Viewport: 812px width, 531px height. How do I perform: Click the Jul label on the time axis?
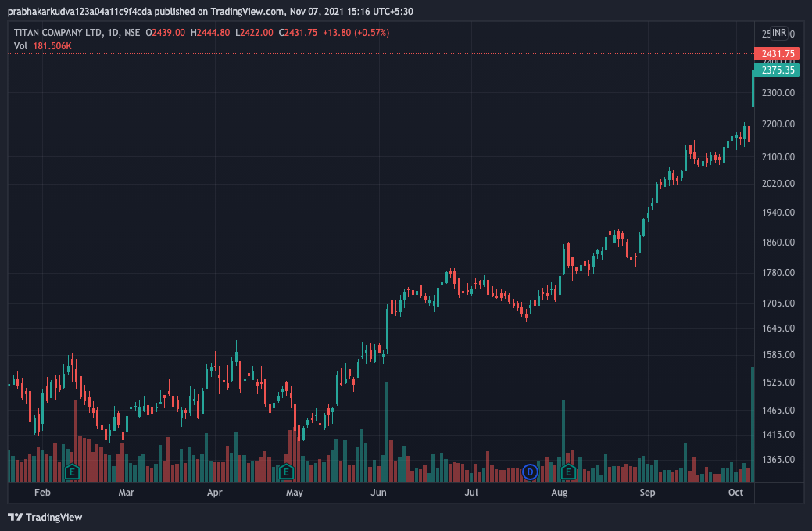point(470,492)
